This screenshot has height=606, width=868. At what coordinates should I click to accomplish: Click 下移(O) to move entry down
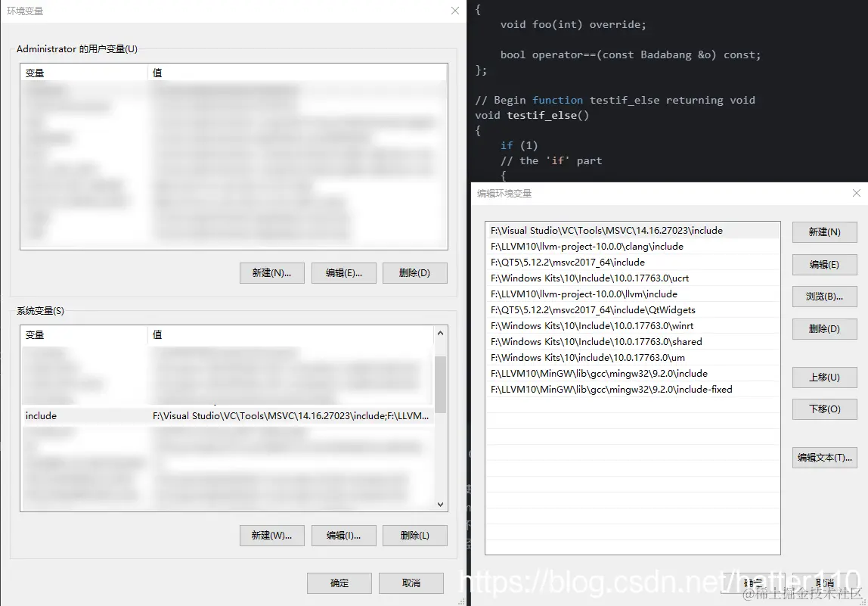pyautogui.click(x=825, y=409)
